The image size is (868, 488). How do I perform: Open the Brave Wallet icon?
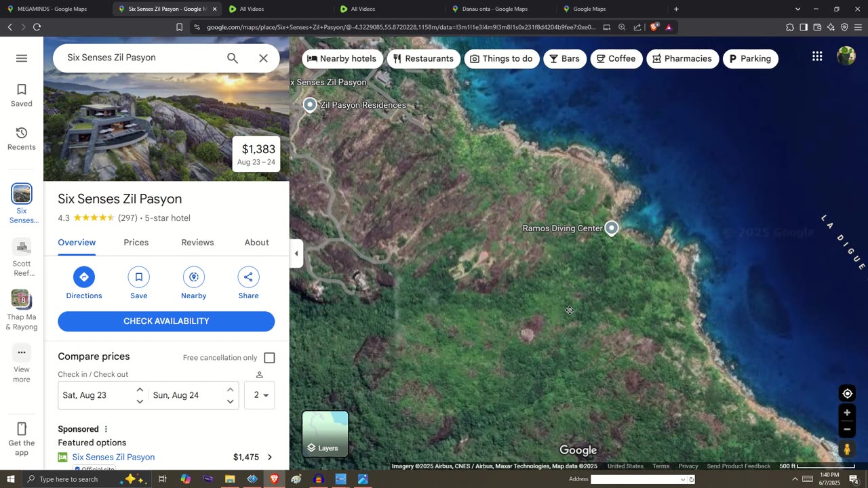[x=817, y=27]
